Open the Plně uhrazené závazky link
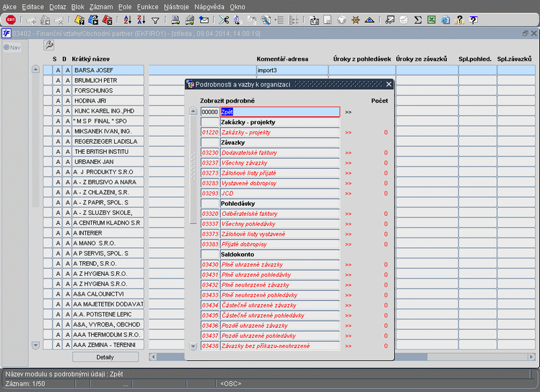The width and height of the screenshot is (540, 392). (279, 264)
